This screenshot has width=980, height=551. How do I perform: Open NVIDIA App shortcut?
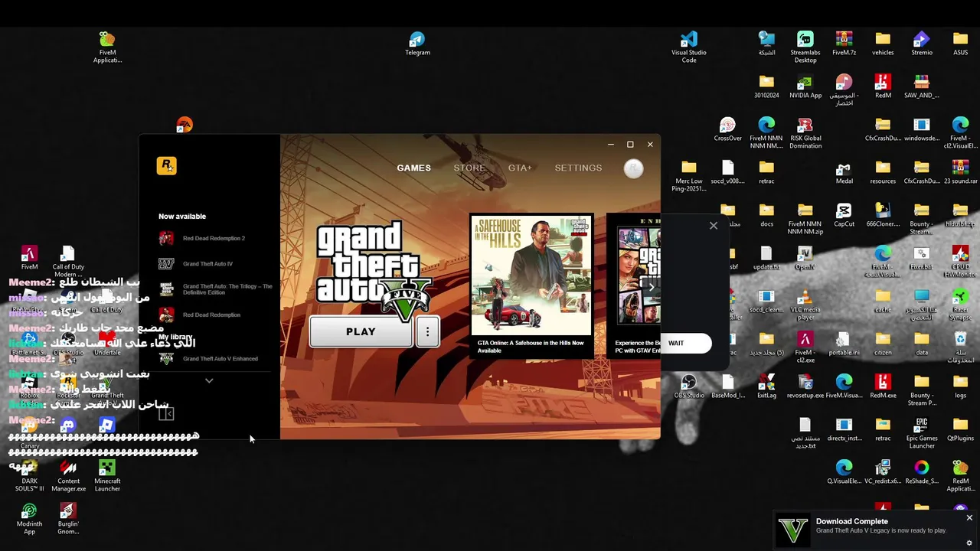805,86
